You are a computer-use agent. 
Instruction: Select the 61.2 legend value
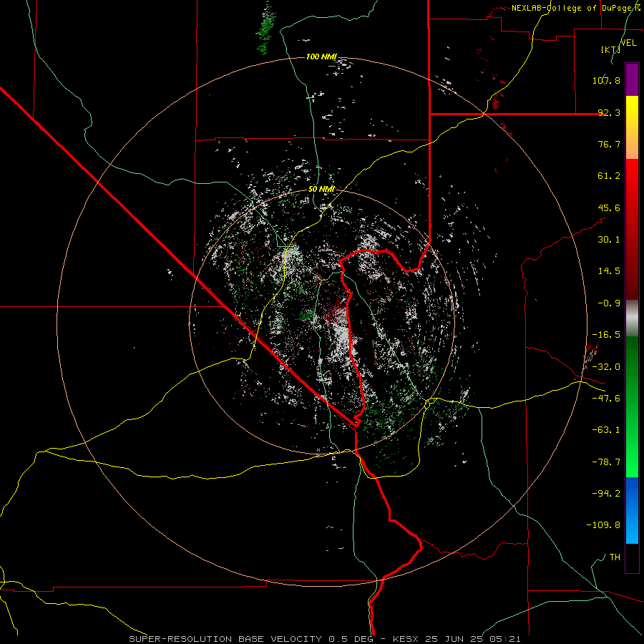pyautogui.click(x=609, y=176)
